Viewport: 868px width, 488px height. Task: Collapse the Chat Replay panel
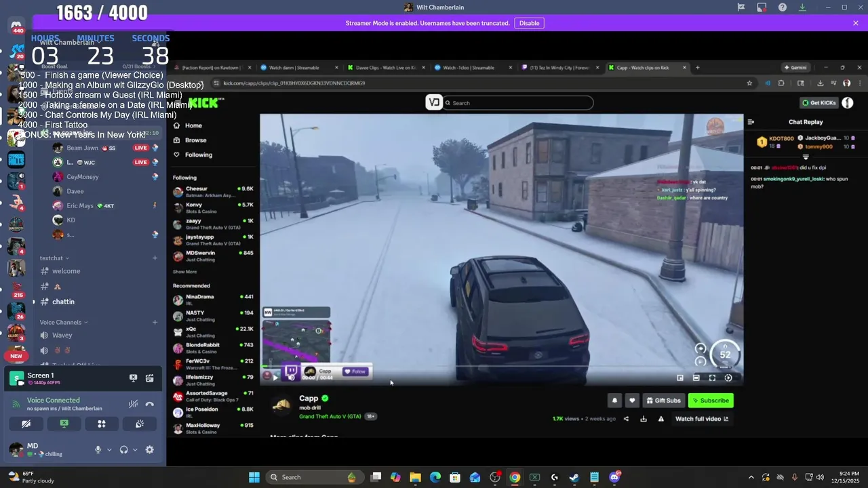[x=751, y=122]
